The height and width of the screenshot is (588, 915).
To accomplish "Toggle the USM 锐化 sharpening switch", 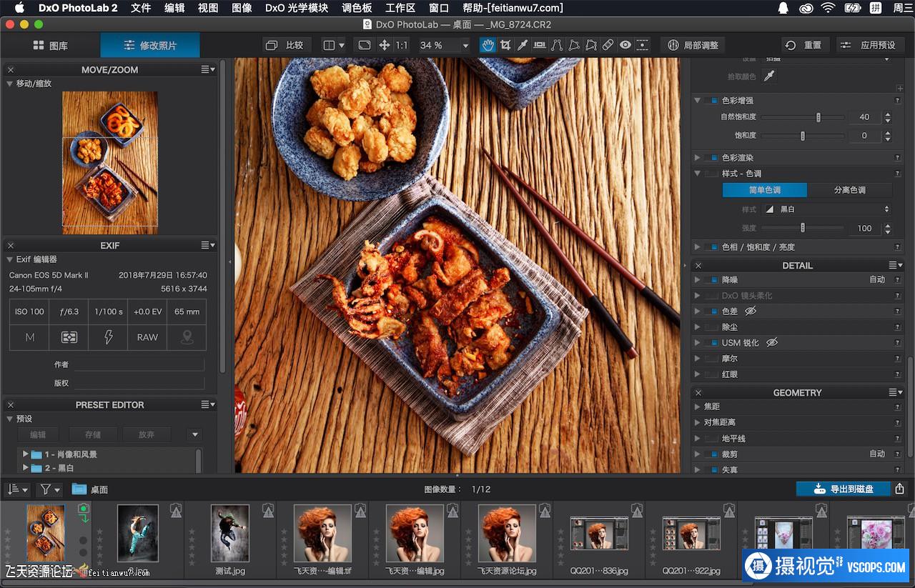I will pyautogui.click(x=711, y=343).
